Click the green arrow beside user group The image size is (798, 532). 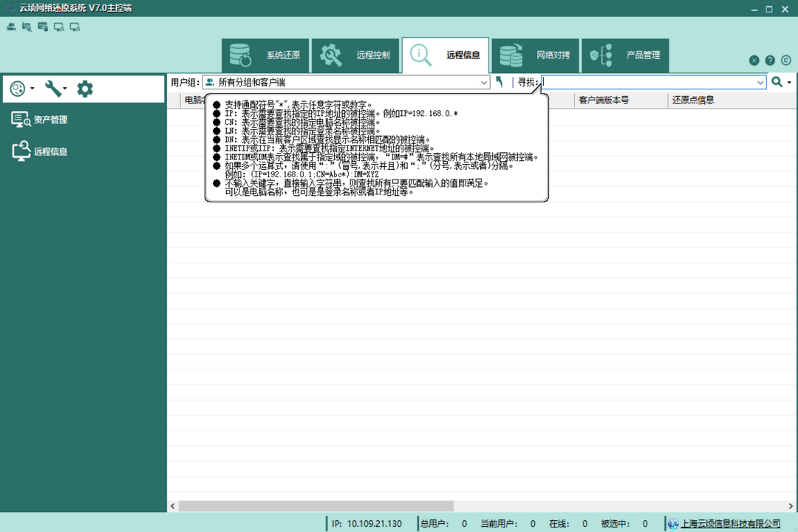(499, 82)
